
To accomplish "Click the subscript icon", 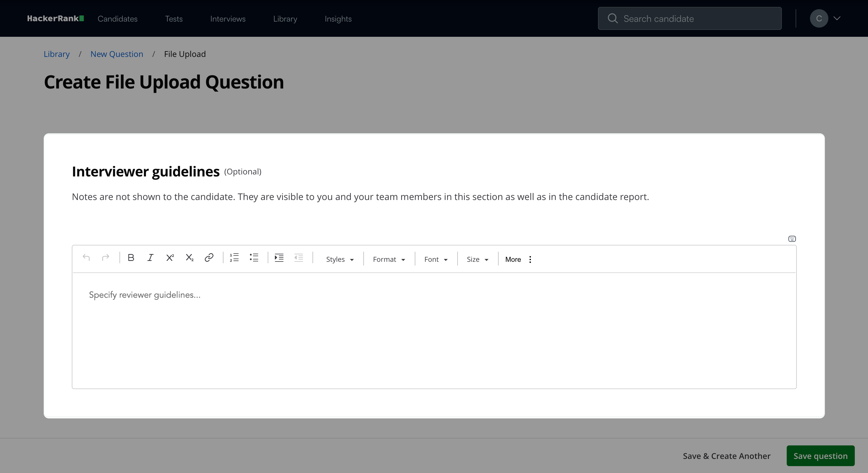I will click(x=189, y=258).
